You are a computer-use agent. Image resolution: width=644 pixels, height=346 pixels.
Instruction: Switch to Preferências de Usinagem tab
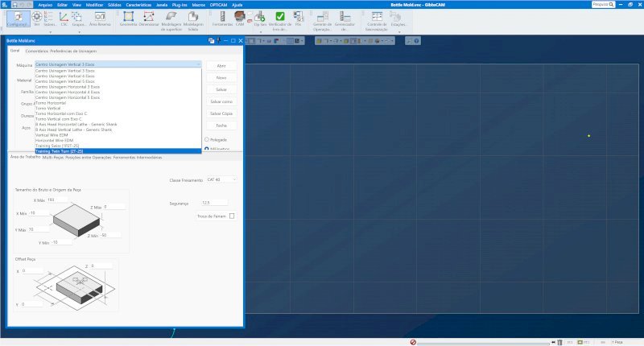(73, 51)
